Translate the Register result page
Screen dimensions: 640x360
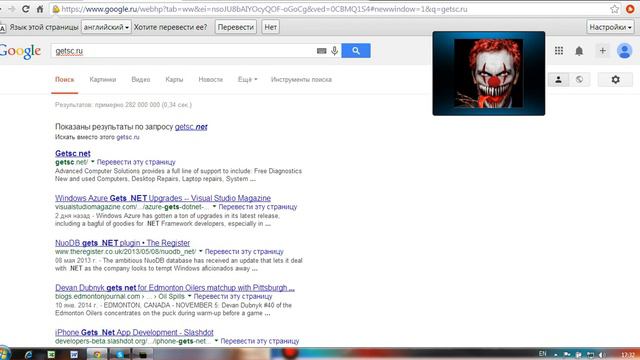pos(244,251)
